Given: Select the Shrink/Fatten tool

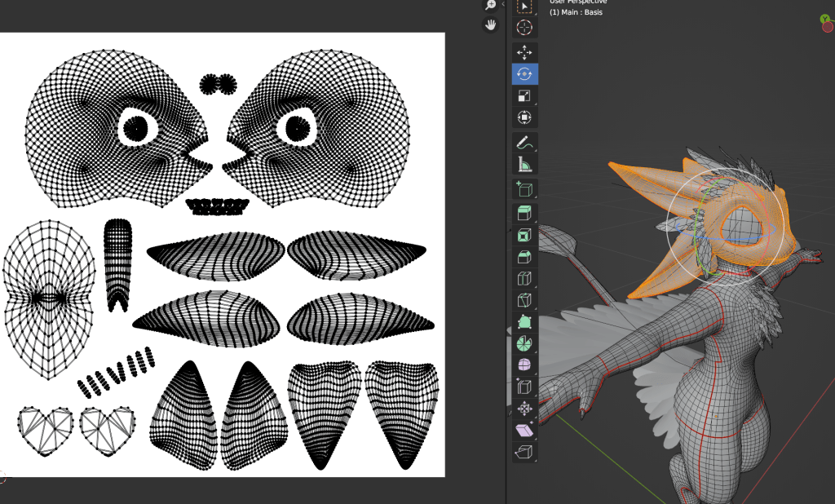Looking at the screenshot, I should [x=524, y=408].
